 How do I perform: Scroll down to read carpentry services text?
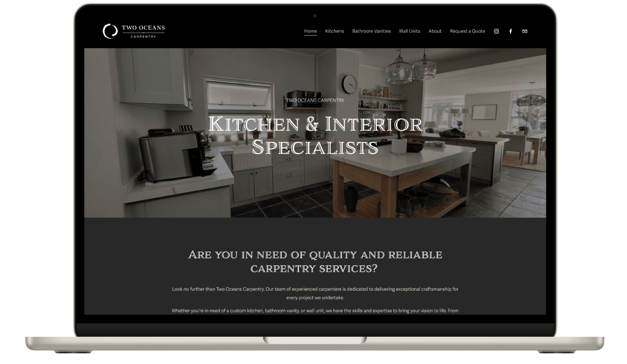tap(315, 299)
